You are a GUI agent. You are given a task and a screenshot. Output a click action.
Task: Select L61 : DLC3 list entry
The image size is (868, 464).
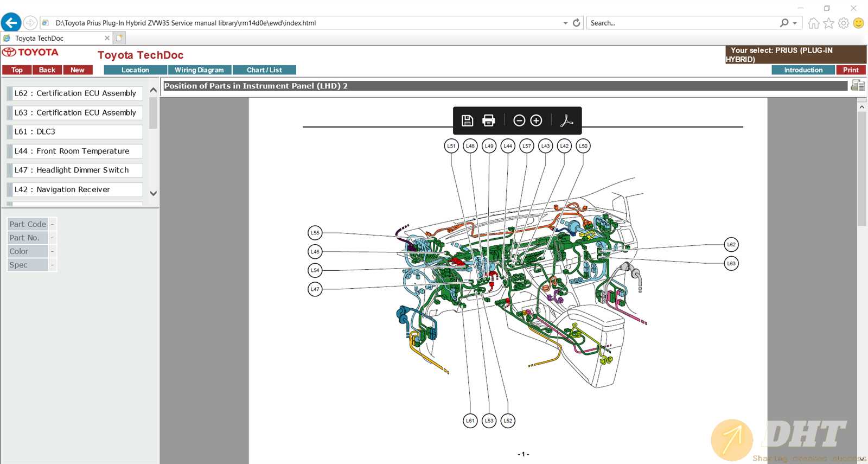point(75,132)
